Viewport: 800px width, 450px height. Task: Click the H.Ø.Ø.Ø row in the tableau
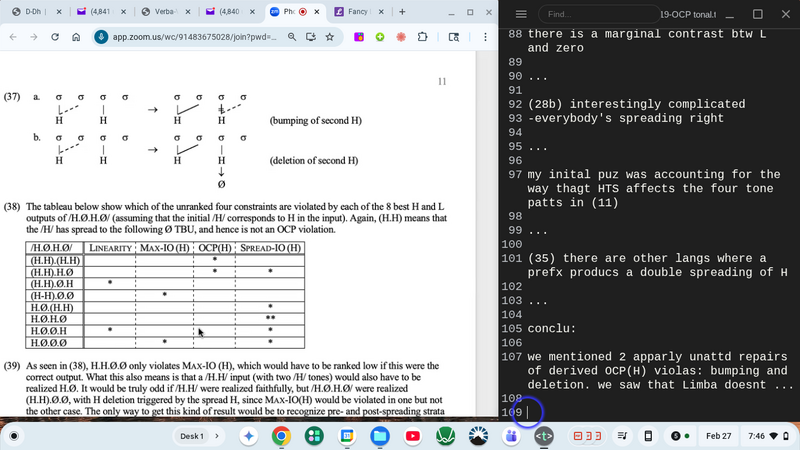tap(165, 343)
